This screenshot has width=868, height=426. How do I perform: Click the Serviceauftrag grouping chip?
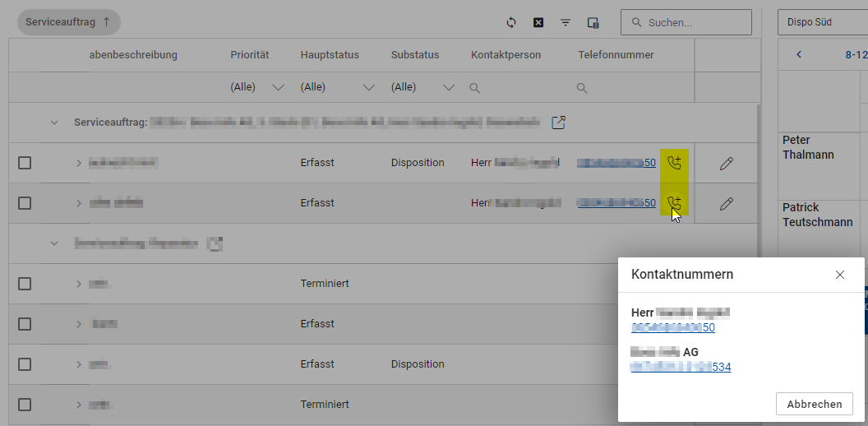point(68,23)
